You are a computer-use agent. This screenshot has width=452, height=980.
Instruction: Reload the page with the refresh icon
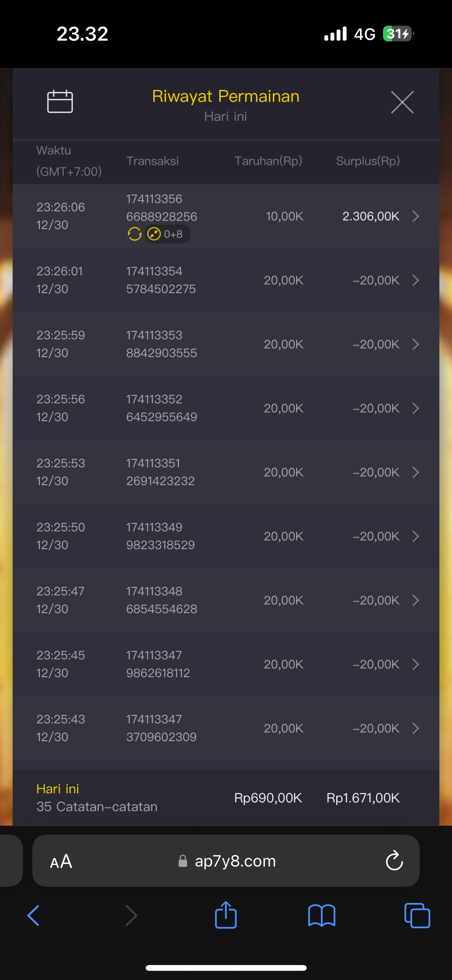pos(394,862)
